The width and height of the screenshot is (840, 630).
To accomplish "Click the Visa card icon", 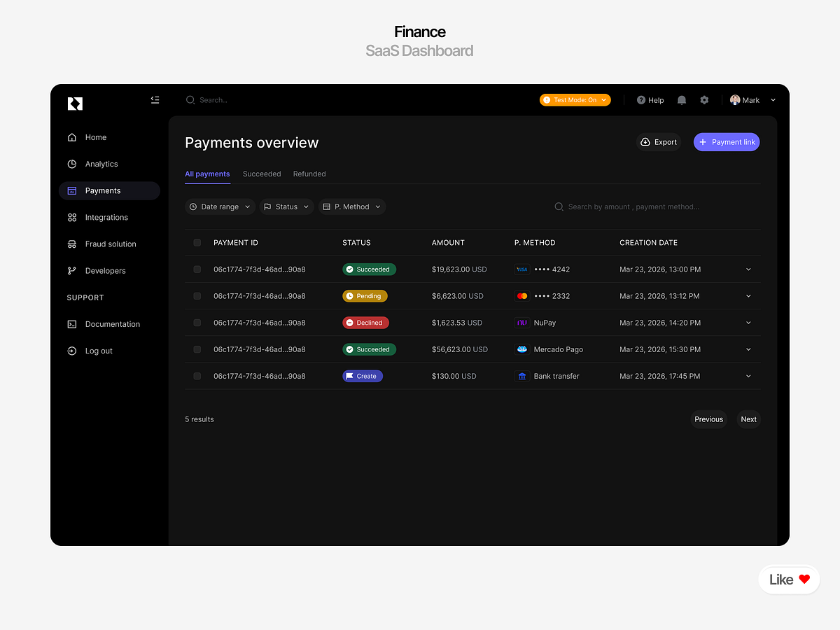I will click(522, 269).
